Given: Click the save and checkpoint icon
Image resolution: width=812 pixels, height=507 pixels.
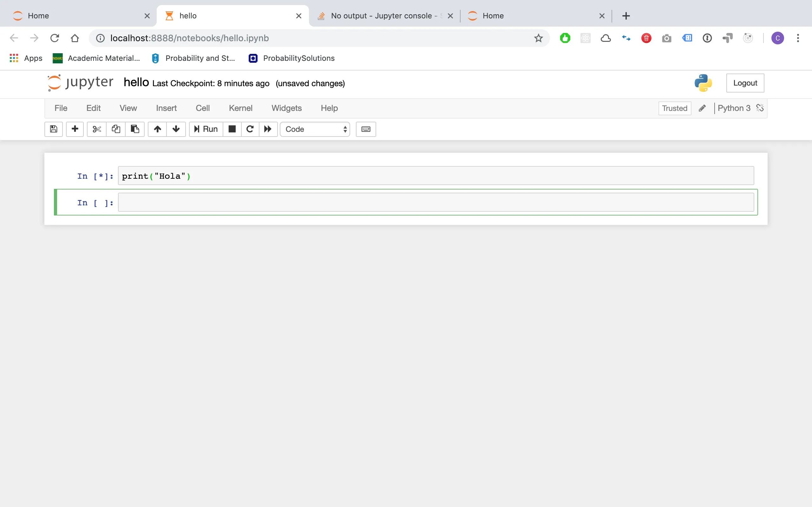Looking at the screenshot, I should 54,129.
